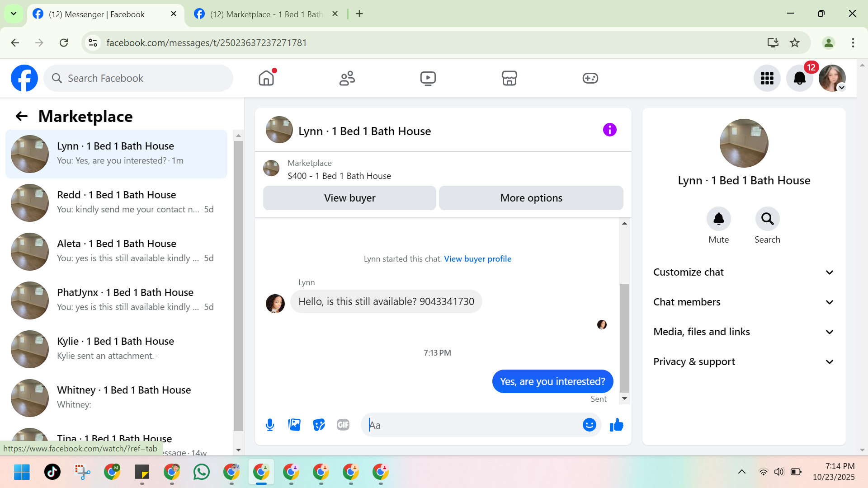The image size is (868, 488).
Task: Click the voice clip microphone icon
Action: coord(270,425)
